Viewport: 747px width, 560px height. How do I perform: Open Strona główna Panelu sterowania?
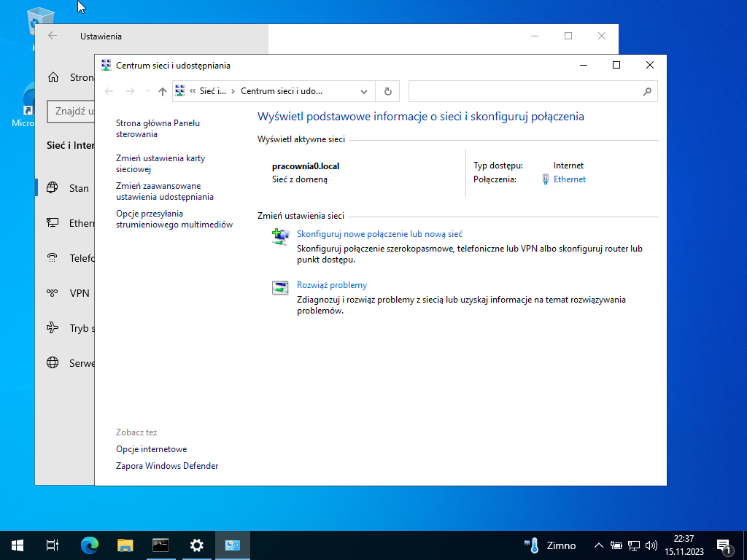[x=158, y=128]
